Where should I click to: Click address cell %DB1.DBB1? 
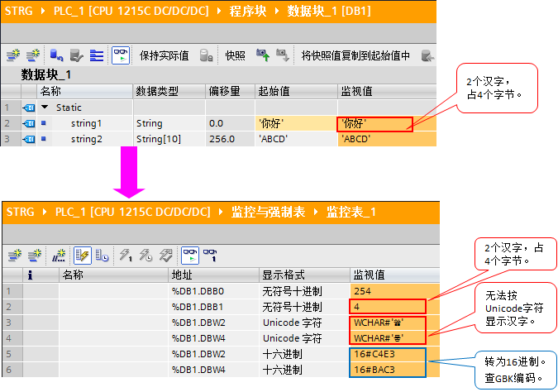pyautogui.click(x=213, y=307)
